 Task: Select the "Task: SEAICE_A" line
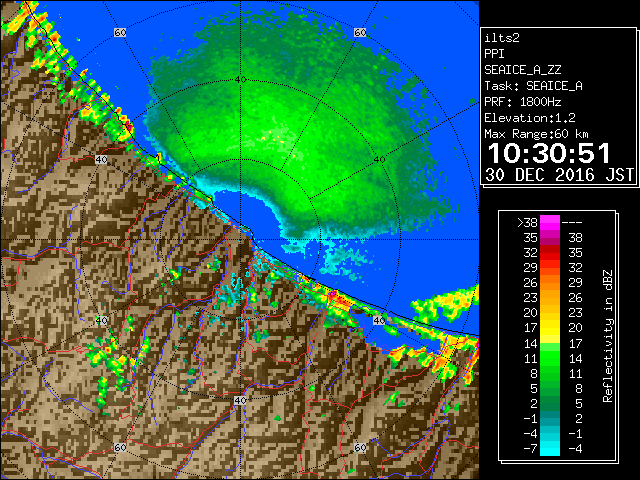click(533, 86)
